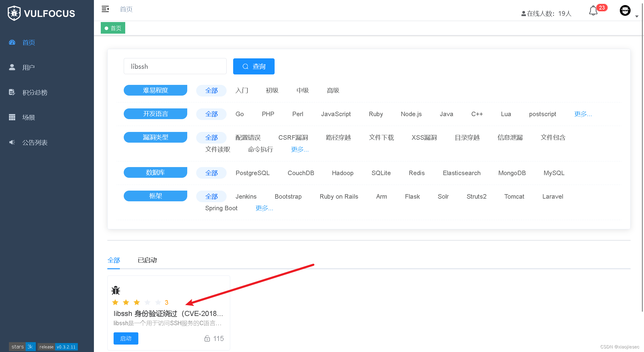Open user account dropdown arrow

637,16
